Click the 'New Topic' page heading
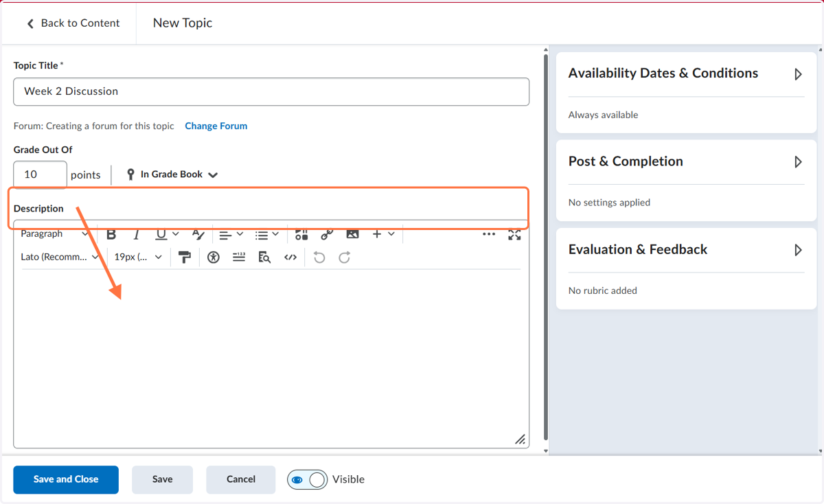The image size is (824, 504). click(x=183, y=23)
